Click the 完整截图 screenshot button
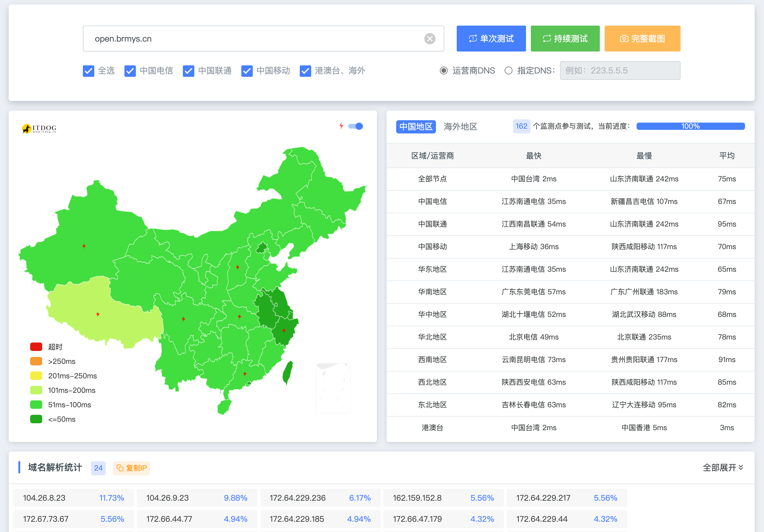This screenshot has height=532, width=764. (642, 39)
